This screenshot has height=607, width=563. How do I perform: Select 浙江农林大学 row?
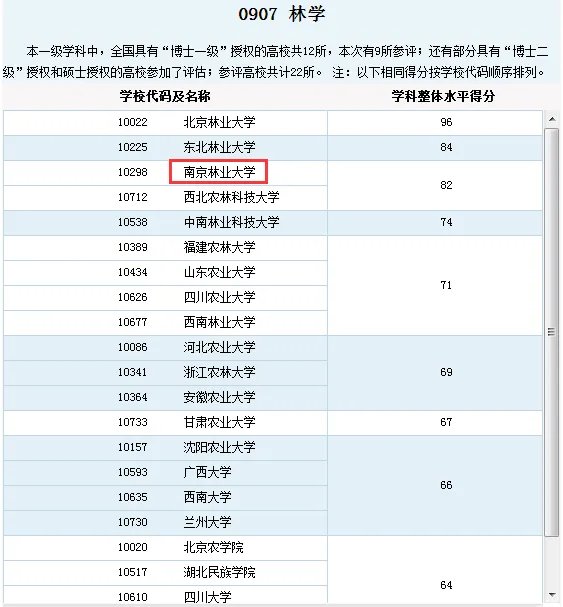pos(165,372)
